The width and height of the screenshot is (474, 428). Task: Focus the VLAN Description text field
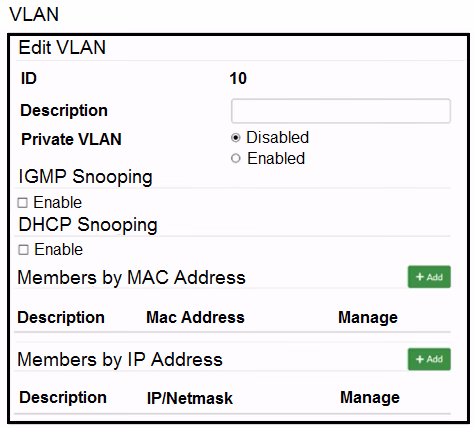(341, 111)
